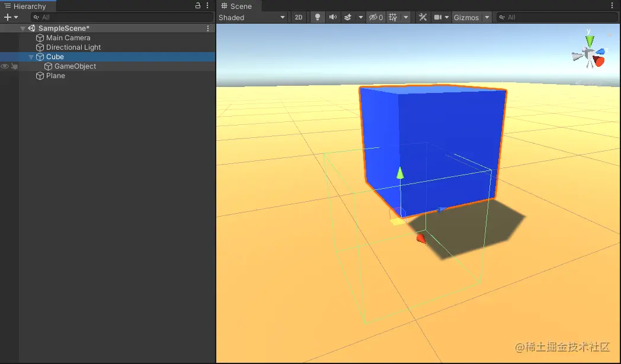Collapse the SampleScene foldout arrow

tap(23, 28)
